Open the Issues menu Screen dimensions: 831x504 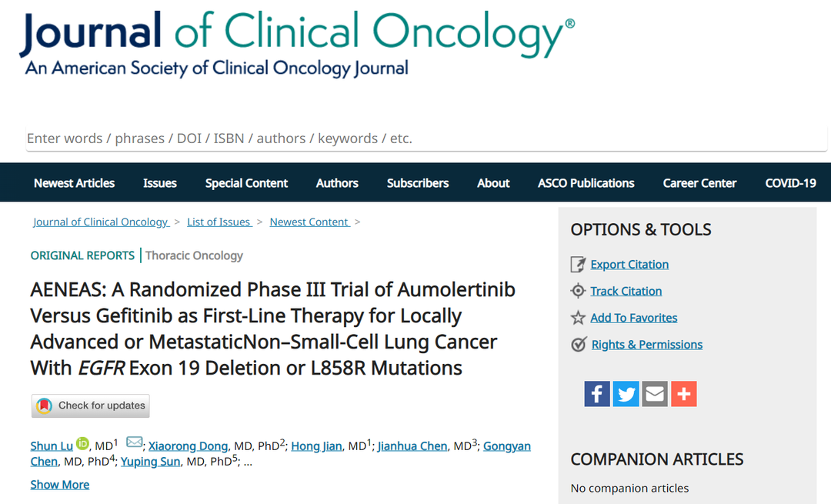(x=159, y=183)
